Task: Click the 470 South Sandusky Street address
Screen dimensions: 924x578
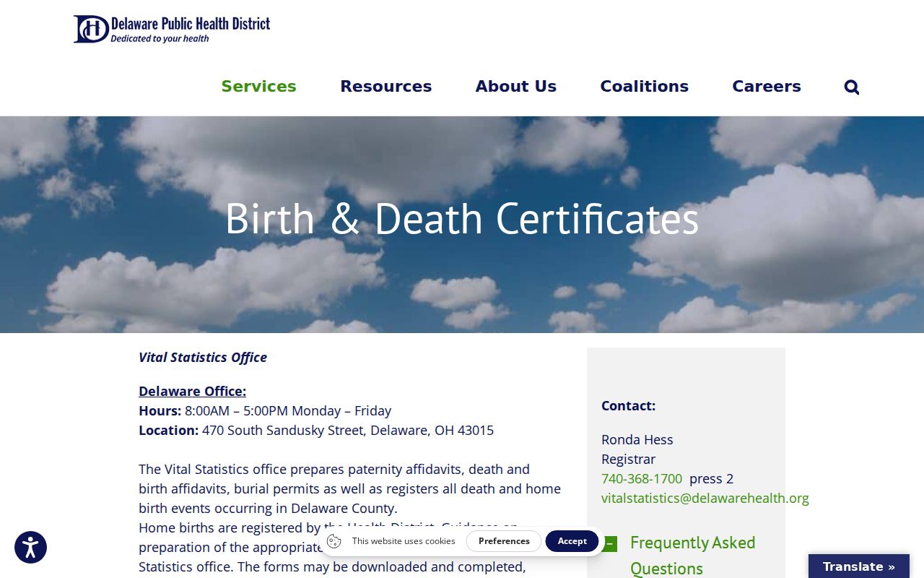Action: click(348, 430)
